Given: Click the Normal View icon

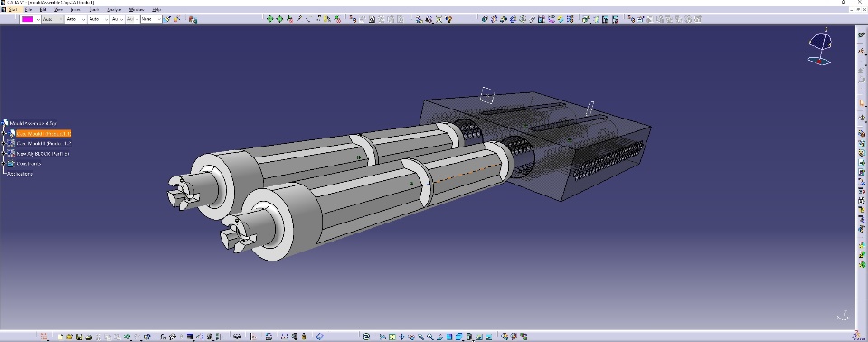Looking at the screenshot, I should pos(439,337).
